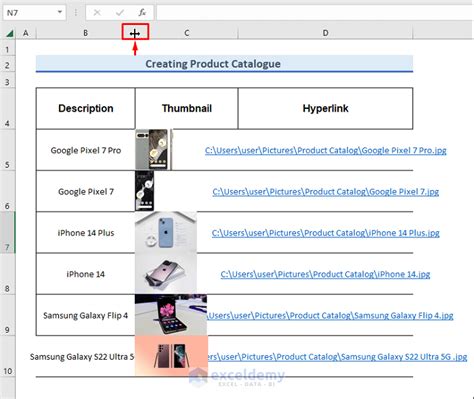Image resolution: width=474 pixels, height=399 pixels.
Task: Select row 5 header
Action: pos(7,150)
